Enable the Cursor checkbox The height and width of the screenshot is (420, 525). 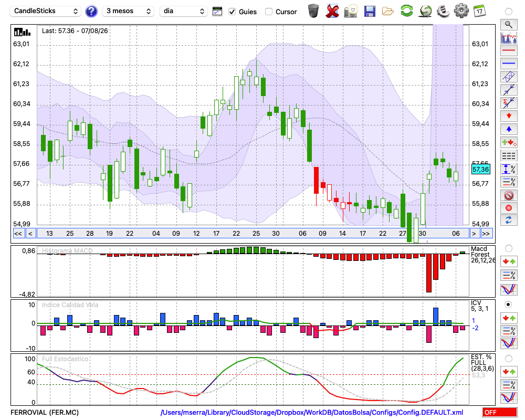pos(268,12)
